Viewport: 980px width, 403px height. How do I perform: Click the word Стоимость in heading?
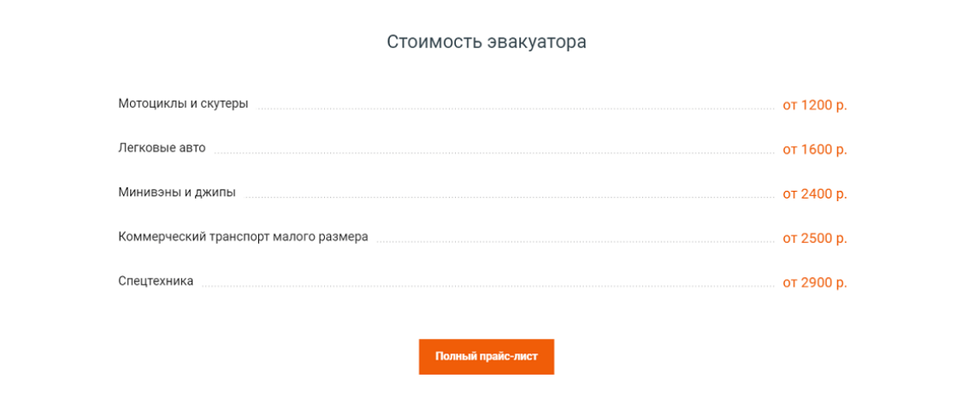click(x=434, y=42)
